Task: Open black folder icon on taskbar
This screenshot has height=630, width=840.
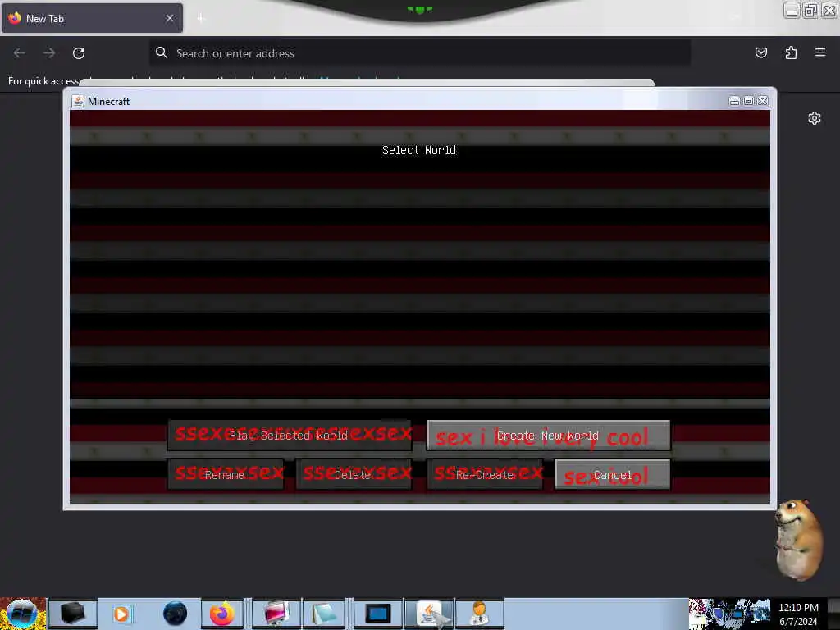Action: point(73,613)
